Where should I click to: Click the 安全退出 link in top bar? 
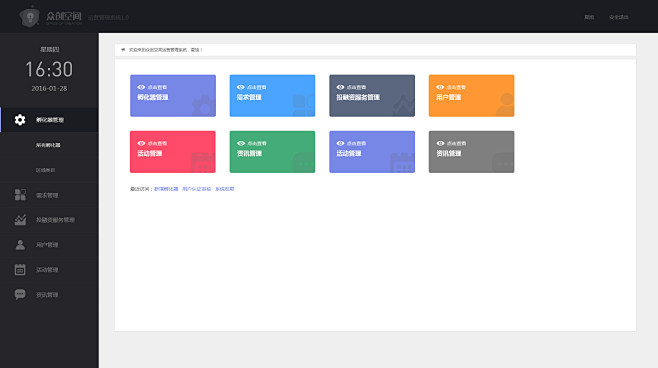(619, 17)
